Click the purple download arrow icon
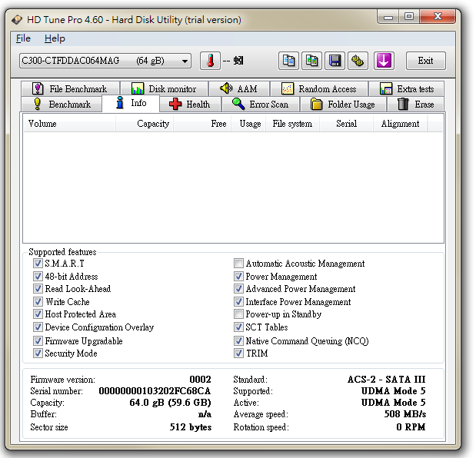This screenshot has width=476, height=458. (x=384, y=61)
